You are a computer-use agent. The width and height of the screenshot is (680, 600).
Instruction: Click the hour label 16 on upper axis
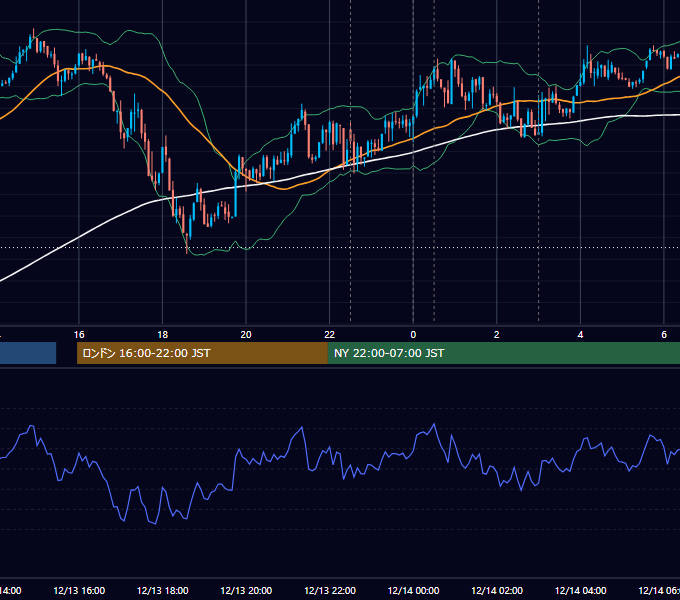point(79,335)
